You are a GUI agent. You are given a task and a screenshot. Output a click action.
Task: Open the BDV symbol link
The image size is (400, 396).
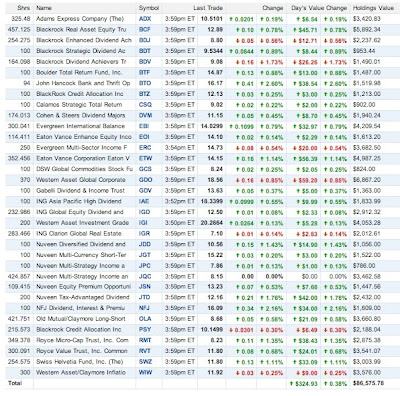145,62
